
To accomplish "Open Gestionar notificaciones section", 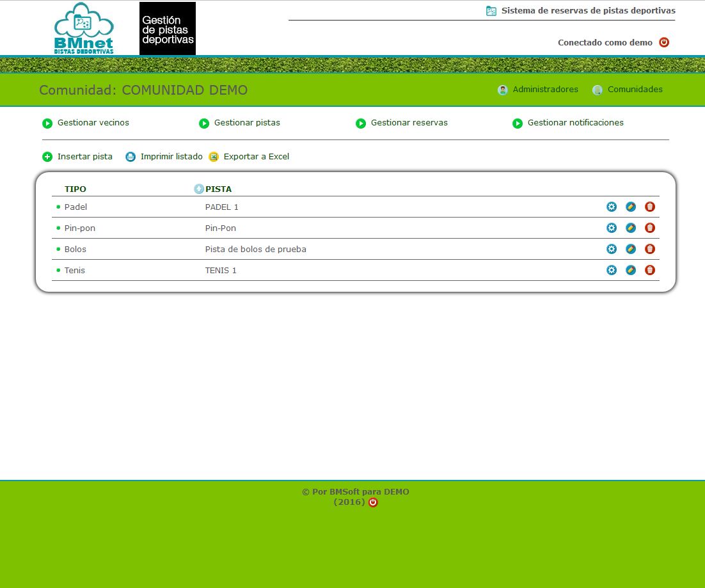I will pos(575,123).
